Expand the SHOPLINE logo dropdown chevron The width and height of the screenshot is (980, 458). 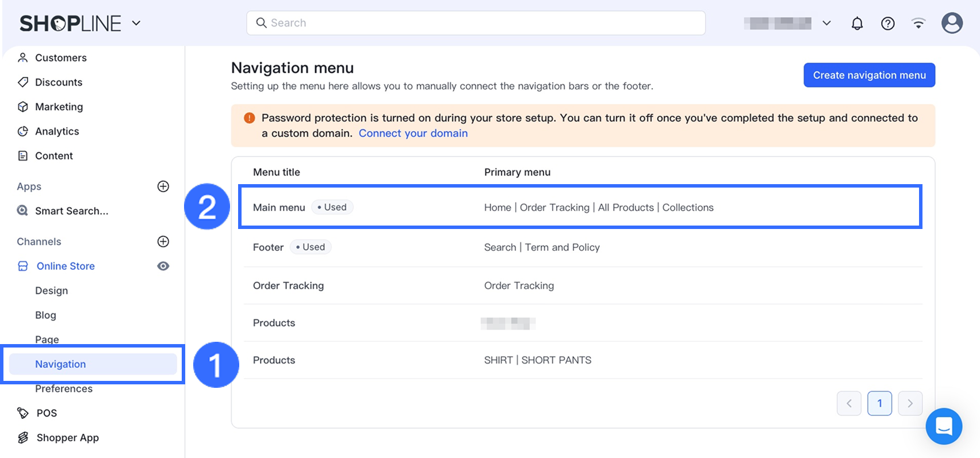point(136,24)
